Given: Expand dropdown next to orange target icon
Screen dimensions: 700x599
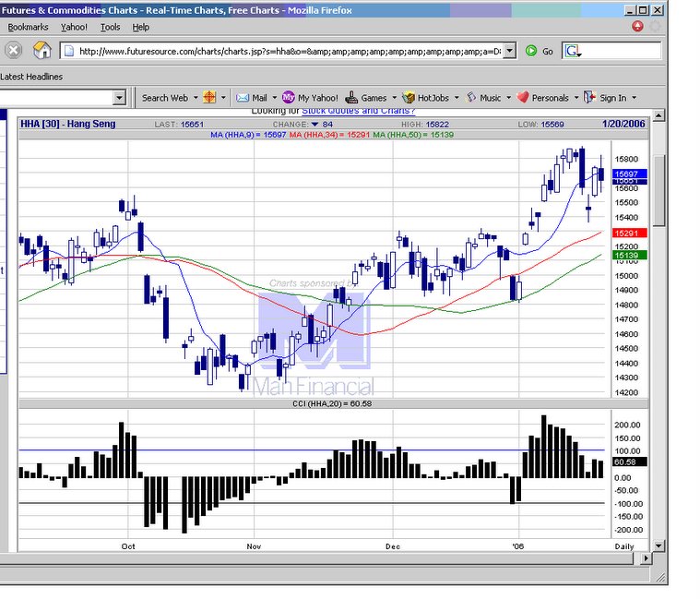Looking at the screenshot, I should [223, 98].
